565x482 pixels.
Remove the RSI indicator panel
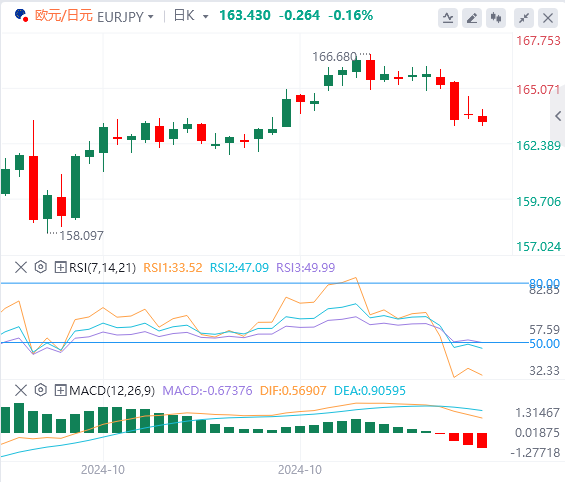[21, 267]
